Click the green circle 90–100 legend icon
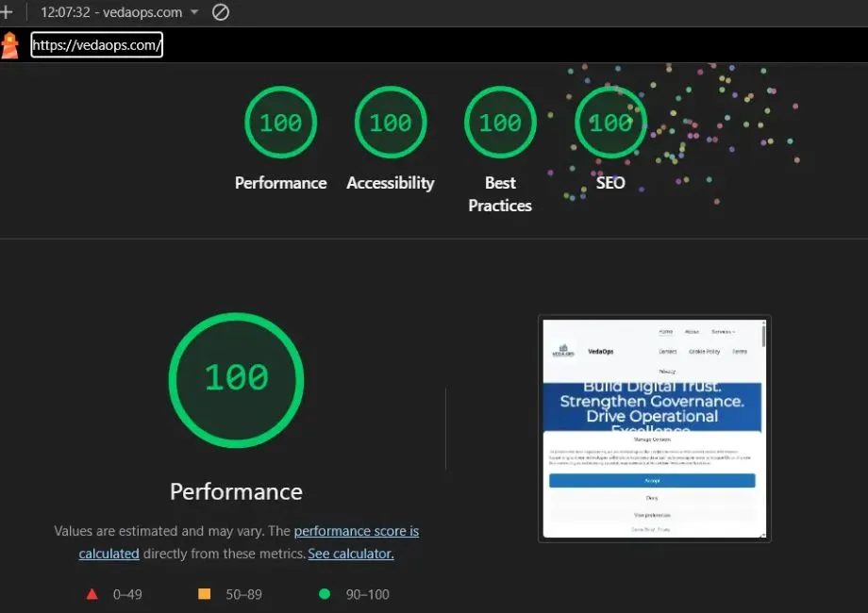Screen dimensions: 868x613 pyautogui.click(x=325, y=594)
